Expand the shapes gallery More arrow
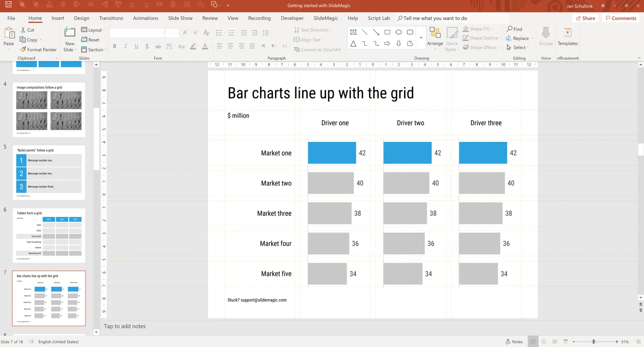The width and height of the screenshot is (644, 347). (421, 38)
